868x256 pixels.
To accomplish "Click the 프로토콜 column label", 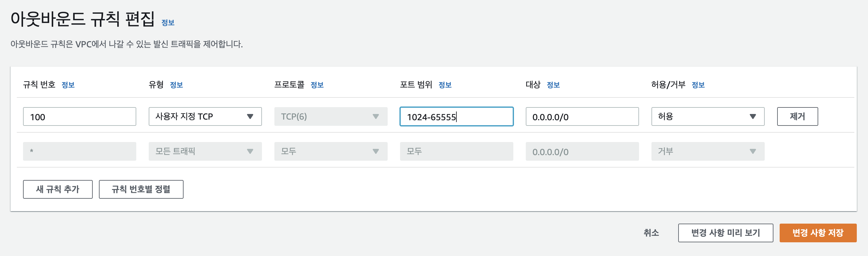I will (289, 84).
